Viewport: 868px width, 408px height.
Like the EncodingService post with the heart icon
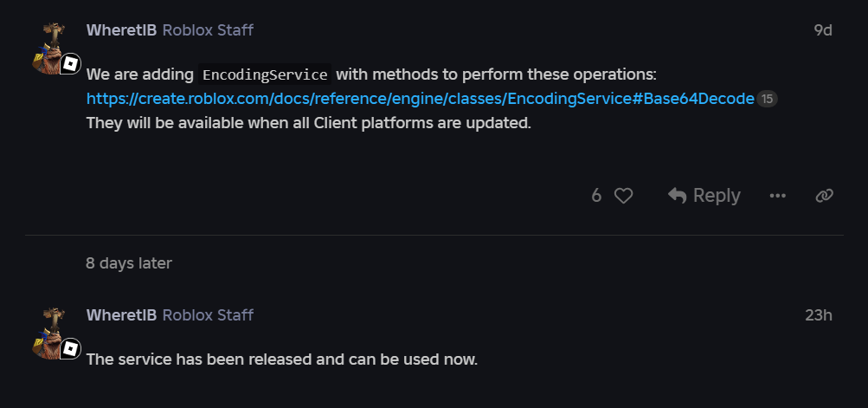(x=623, y=196)
